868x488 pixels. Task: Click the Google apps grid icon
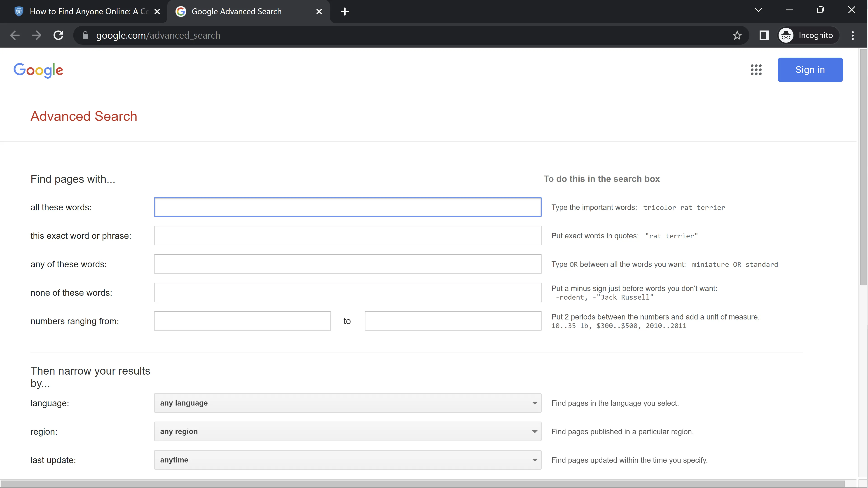756,70
